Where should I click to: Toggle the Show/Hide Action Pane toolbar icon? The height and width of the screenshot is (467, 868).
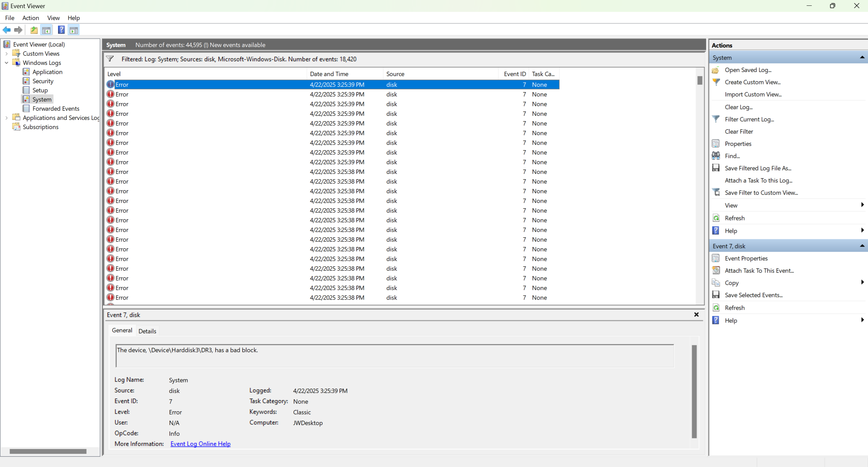tap(74, 30)
